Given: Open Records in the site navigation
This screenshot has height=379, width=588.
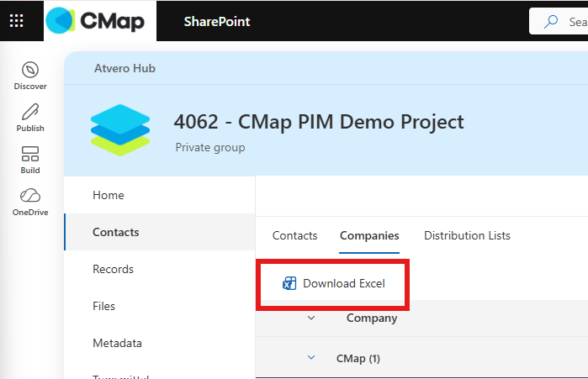Looking at the screenshot, I should pos(160,269).
